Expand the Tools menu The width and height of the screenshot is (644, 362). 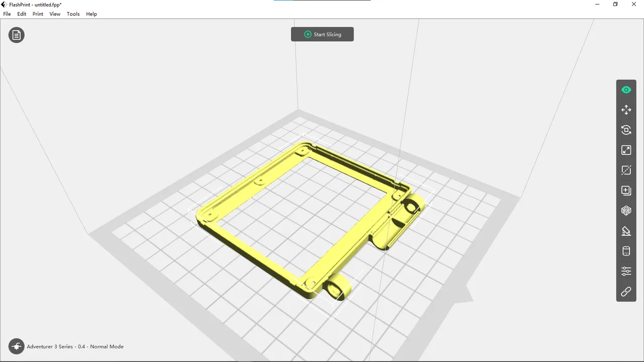[x=73, y=14]
